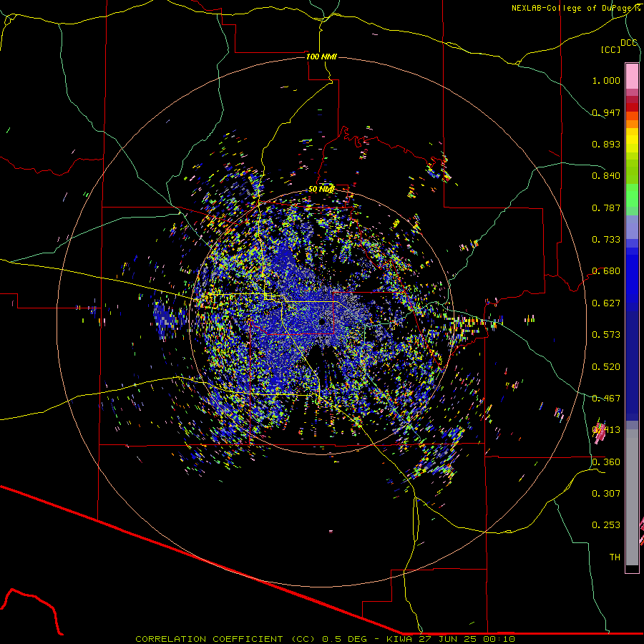Select the 0.947 scale value
644x644 pixels.
[606, 112]
